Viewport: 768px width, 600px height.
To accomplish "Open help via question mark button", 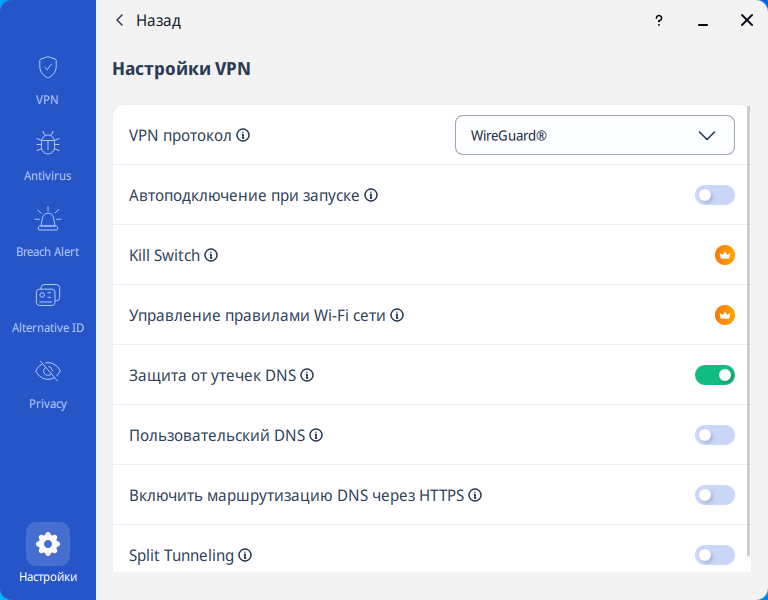I will click(x=659, y=20).
